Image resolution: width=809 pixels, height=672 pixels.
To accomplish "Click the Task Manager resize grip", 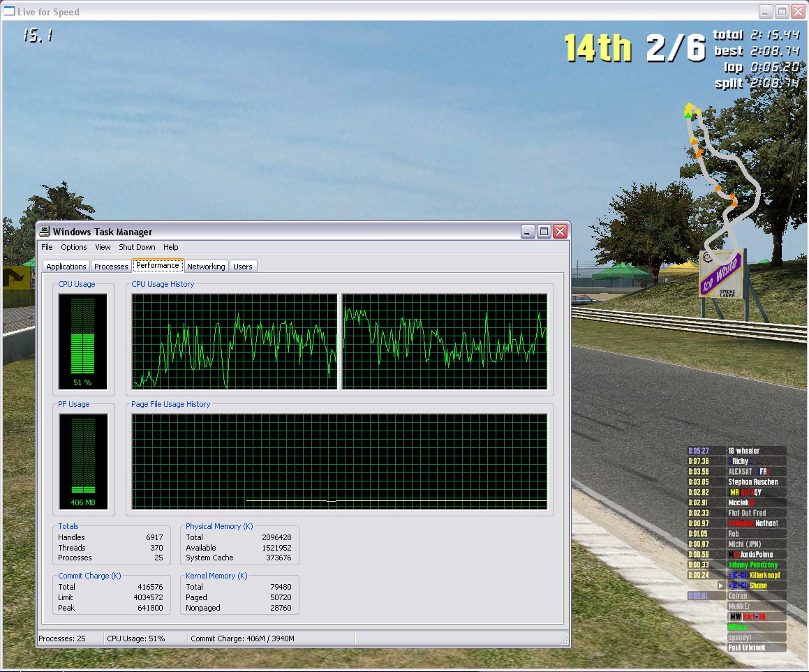I will [x=565, y=641].
